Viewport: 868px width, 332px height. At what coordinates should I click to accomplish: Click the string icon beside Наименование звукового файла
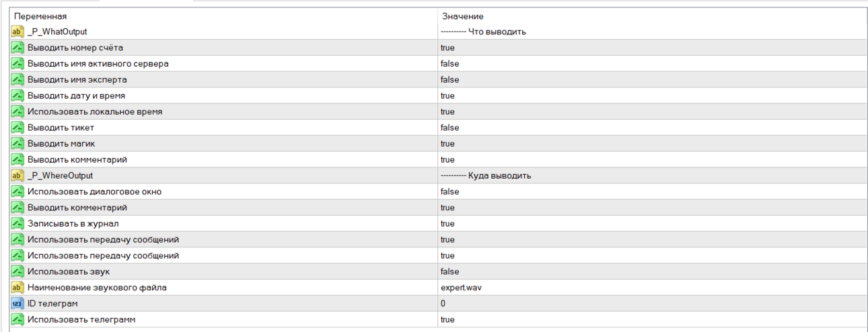coord(17,288)
